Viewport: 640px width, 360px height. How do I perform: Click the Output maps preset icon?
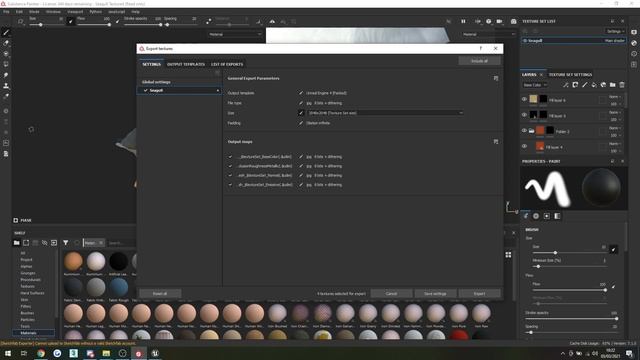click(x=496, y=142)
